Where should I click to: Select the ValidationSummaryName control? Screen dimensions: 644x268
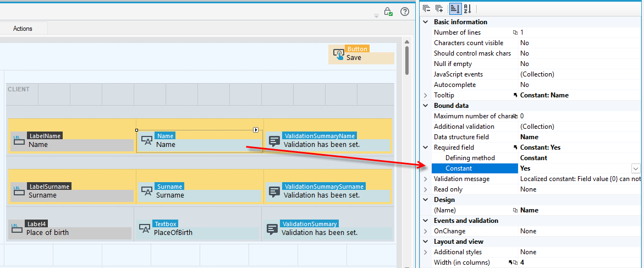pos(327,141)
